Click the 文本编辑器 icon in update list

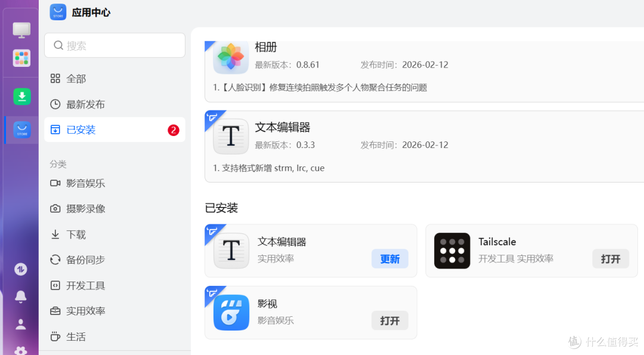231,137
